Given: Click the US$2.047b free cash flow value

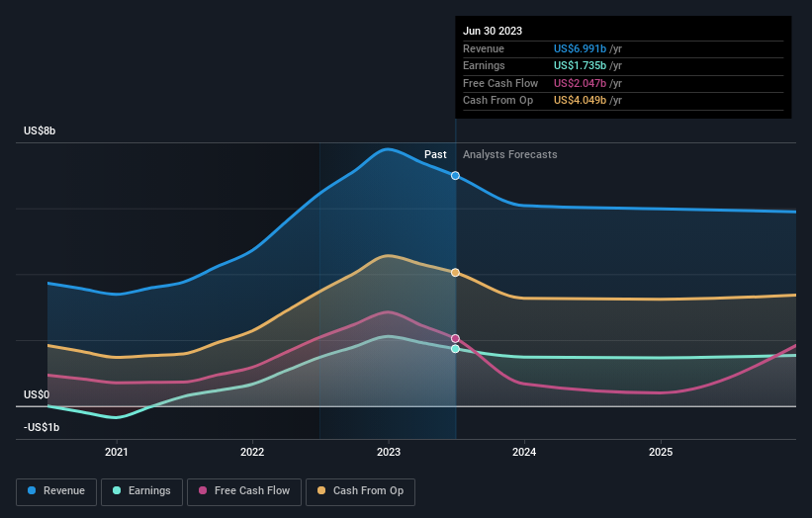Looking at the screenshot, I should click(580, 83).
